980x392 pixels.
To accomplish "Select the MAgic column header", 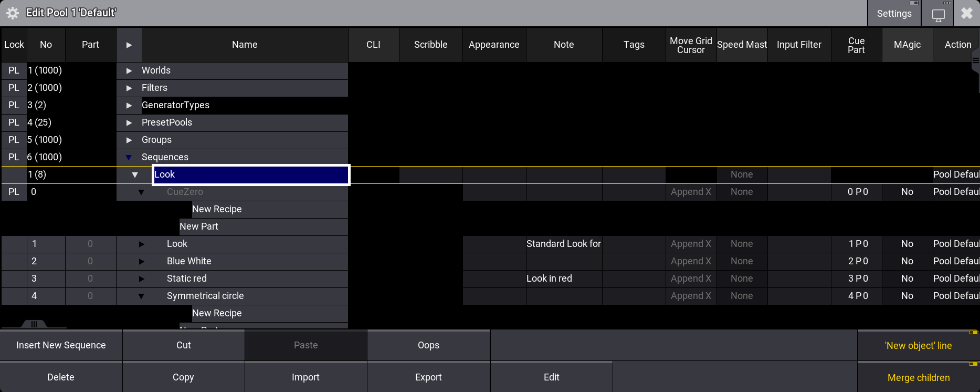I will point(907,45).
